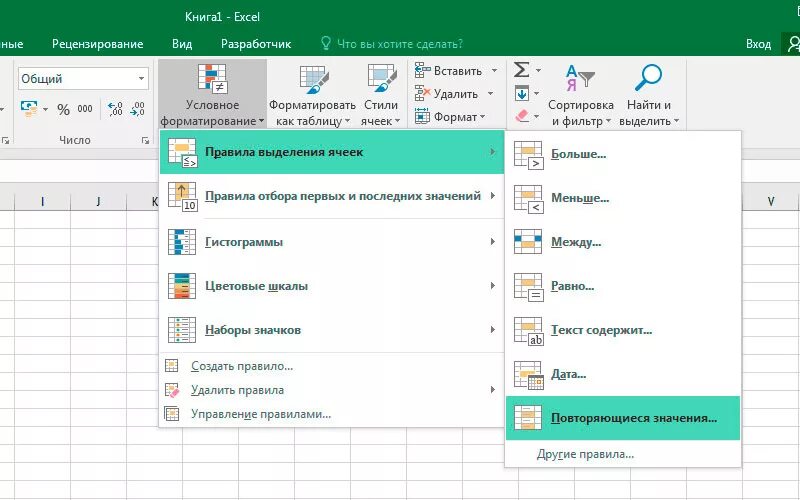Switch to the Рецензирование tab
This screenshot has width=800, height=500.
point(97,44)
